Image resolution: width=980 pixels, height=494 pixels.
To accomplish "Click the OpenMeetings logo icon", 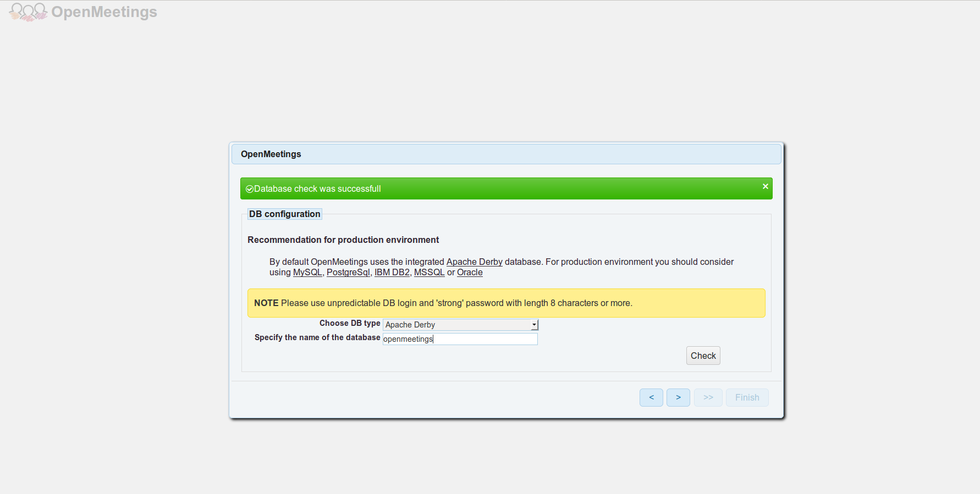I will coord(28,12).
